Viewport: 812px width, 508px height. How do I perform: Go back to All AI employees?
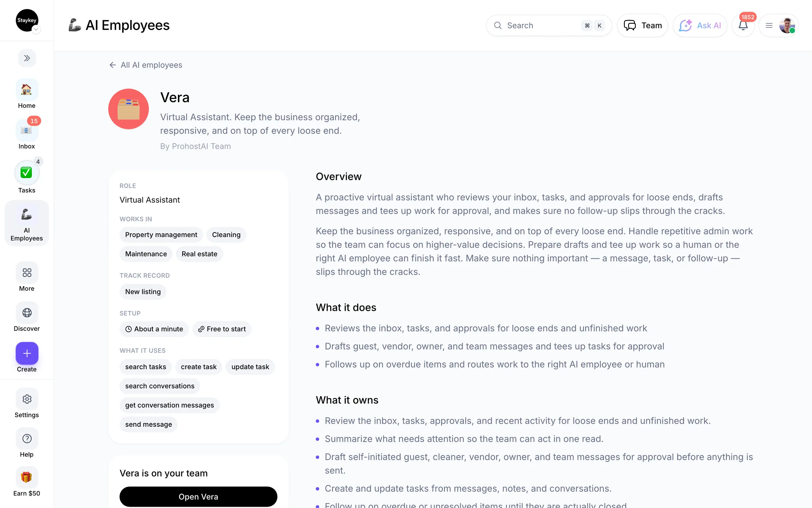145,65
